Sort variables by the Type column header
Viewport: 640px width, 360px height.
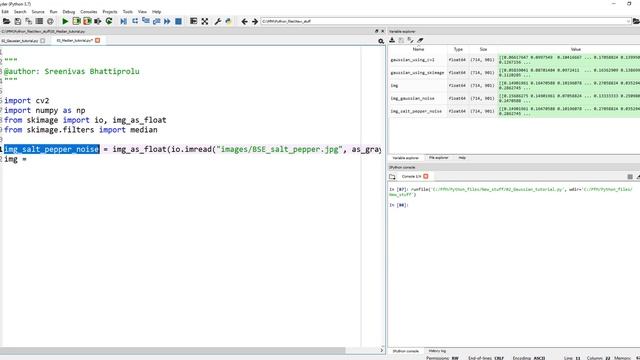(x=458, y=49)
